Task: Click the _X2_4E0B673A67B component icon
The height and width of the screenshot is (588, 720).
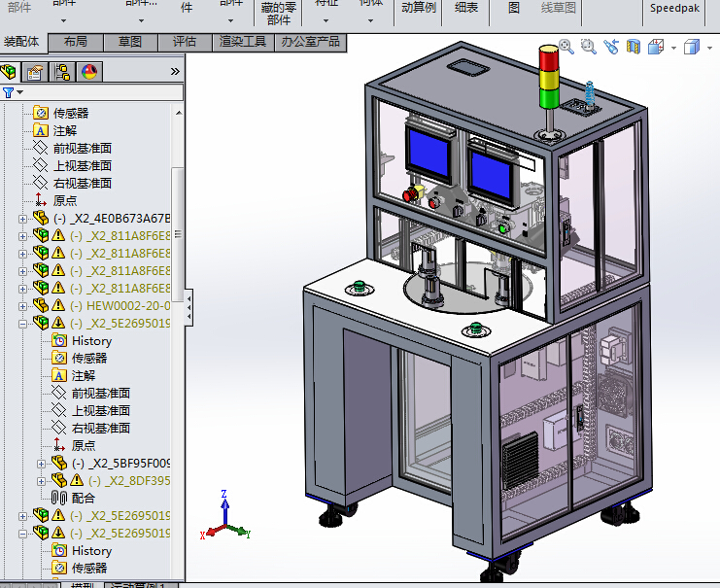Action: click(41, 218)
